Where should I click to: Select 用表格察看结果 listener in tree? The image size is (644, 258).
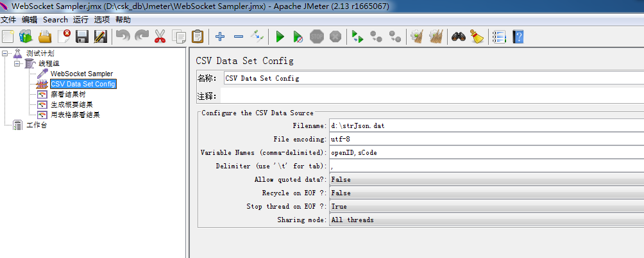[75, 115]
